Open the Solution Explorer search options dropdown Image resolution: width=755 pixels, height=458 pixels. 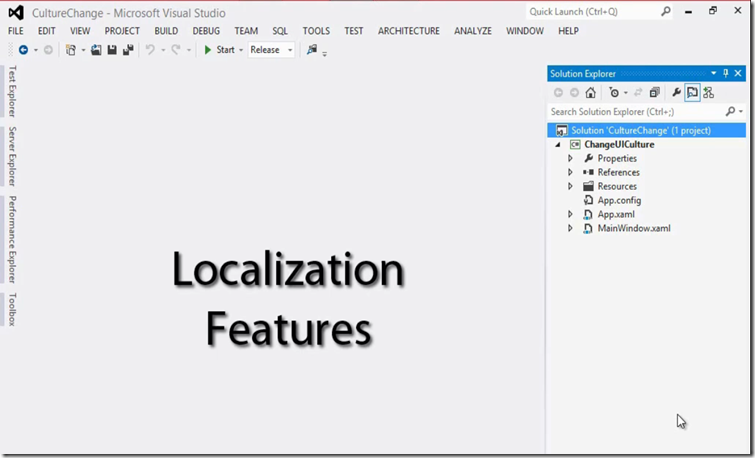[x=741, y=112]
